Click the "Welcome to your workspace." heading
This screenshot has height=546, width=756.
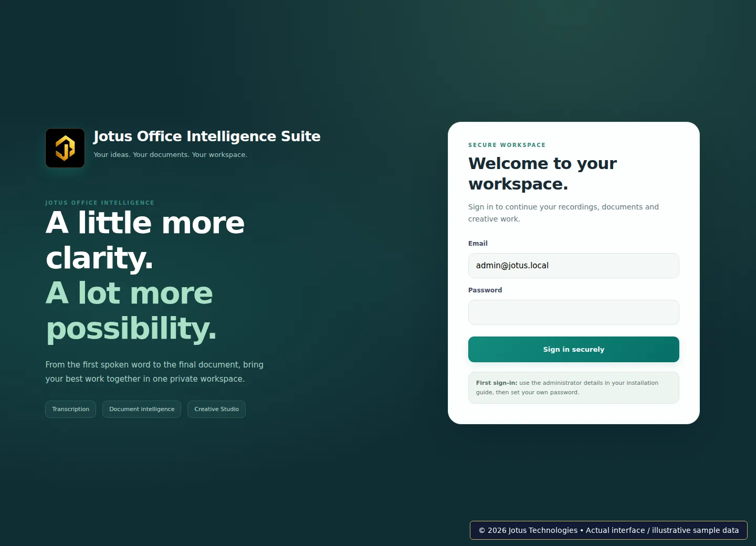[x=542, y=174]
